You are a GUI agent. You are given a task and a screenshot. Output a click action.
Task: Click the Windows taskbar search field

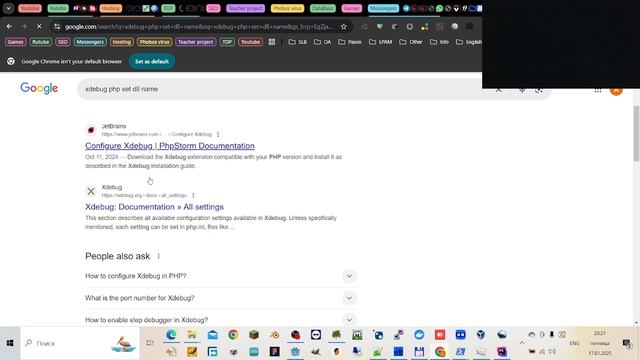click(80, 343)
